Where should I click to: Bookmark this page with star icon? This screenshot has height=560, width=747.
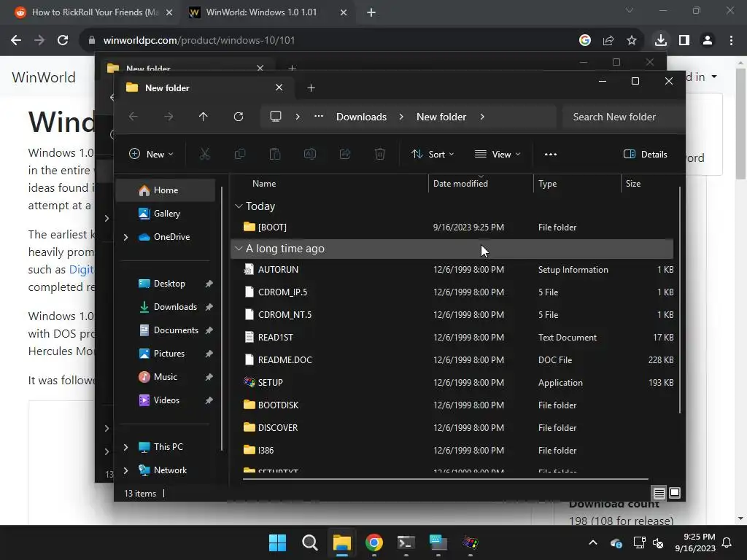coord(632,40)
